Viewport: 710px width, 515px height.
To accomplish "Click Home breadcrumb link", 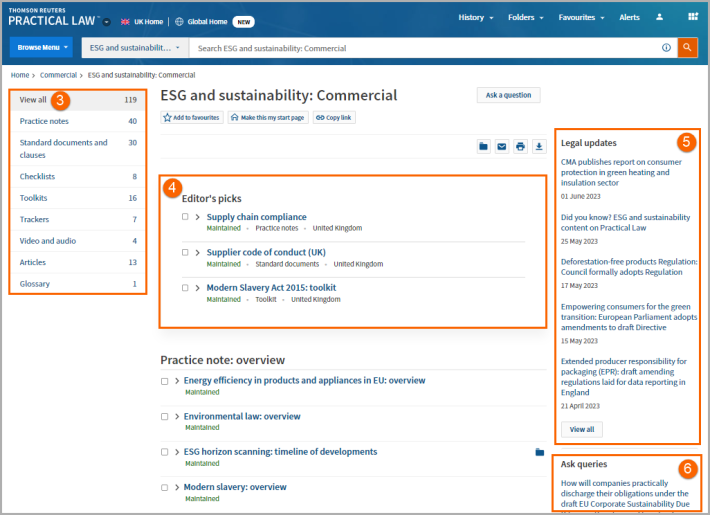I will (x=20, y=75).
